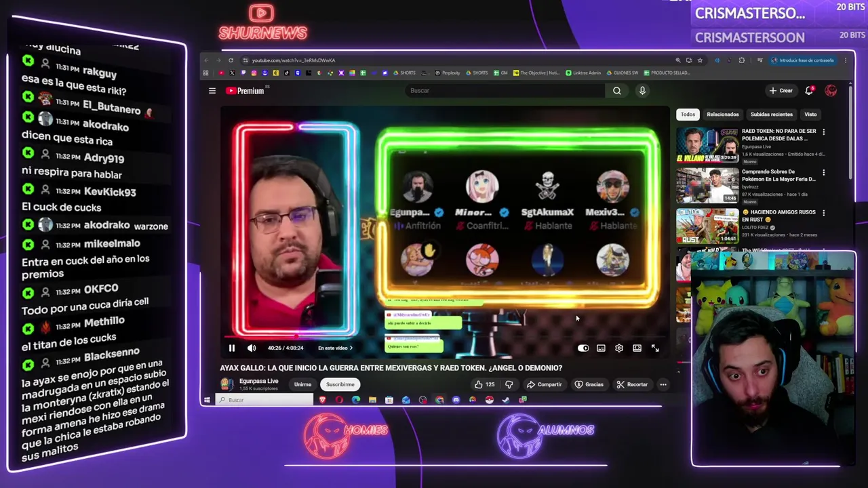Go to YouTube Premium home logo

click(x=245, y=91)
